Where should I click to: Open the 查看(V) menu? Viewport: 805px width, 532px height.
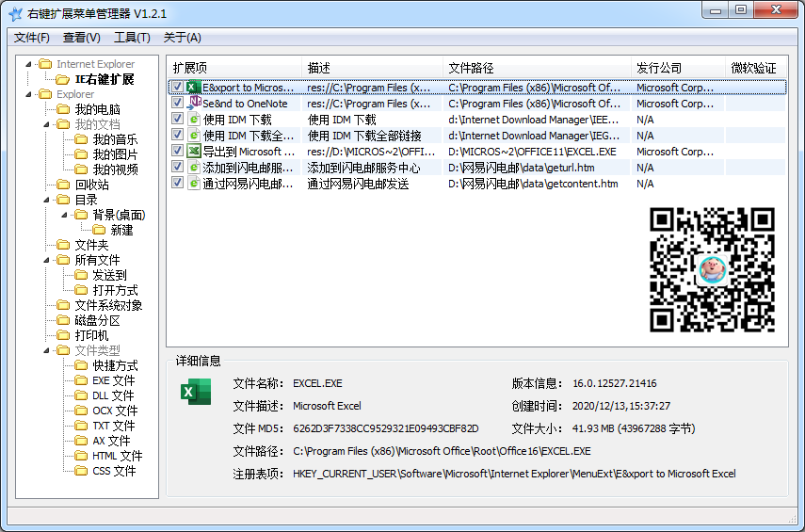tap(82, 38)
